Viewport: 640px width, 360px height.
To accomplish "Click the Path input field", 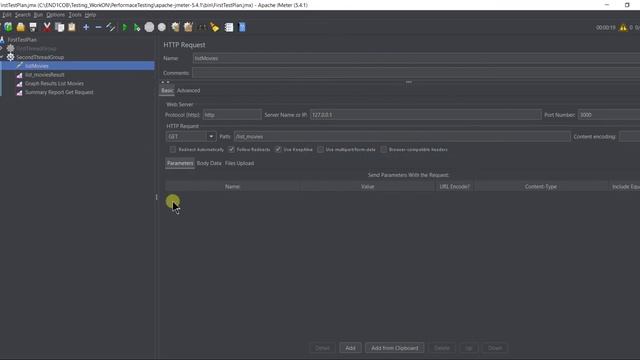I will [x=402, y=137].
